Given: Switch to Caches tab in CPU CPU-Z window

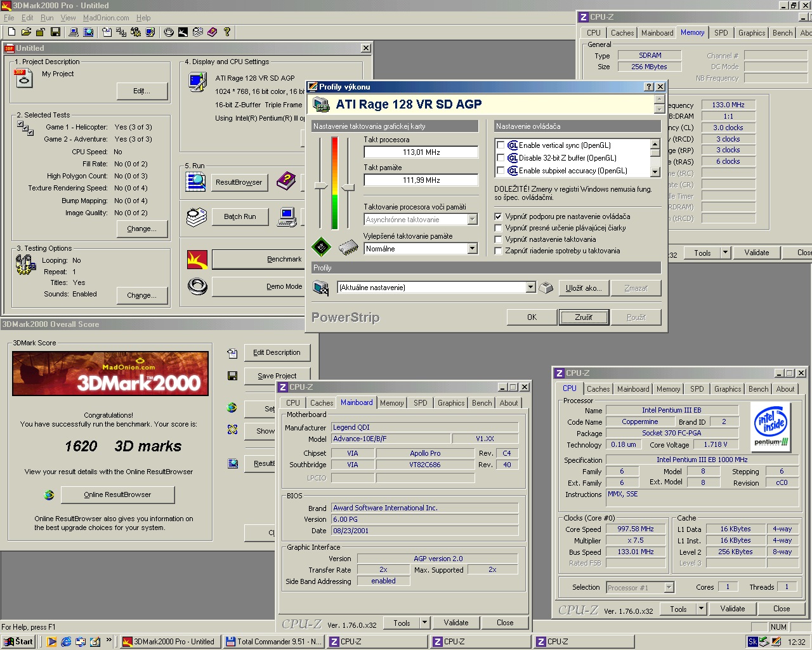Looking at the screenshot, I should 598,389.
